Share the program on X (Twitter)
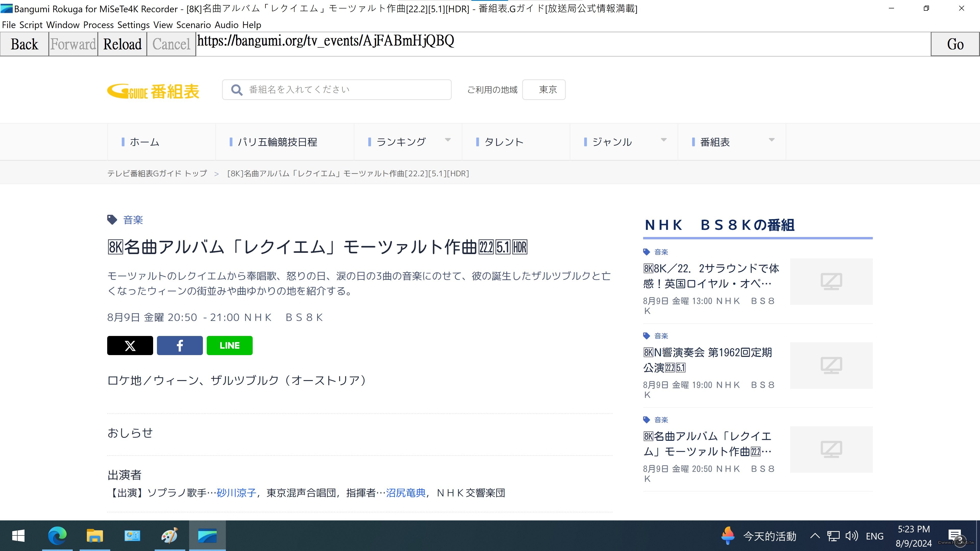The image size is (980, 551). [130, 345]
